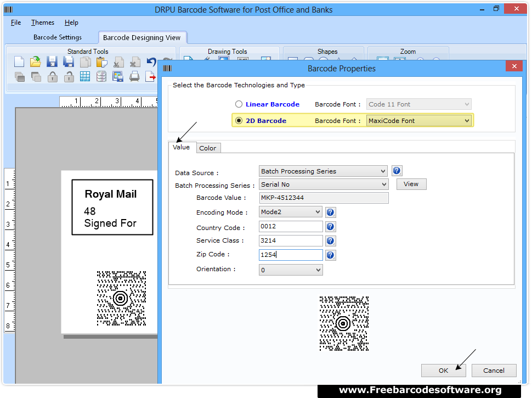Cut with the scissors page icon
The height and width of the screenshot is (398, 532).
point(118,62)
